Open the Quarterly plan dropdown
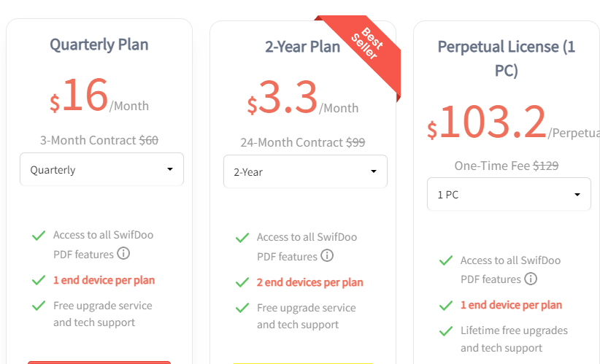Viewport: 600px width, 364px height. pyautogui.click(x=101, y=169)
